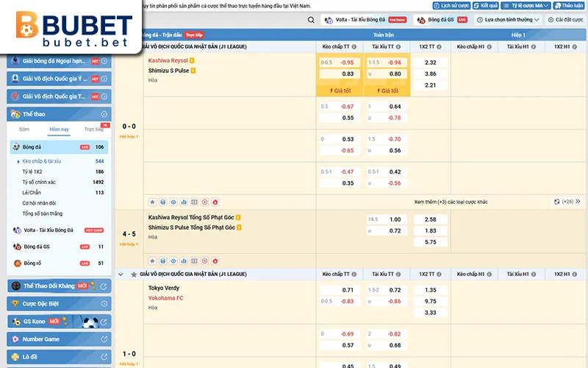Click fire hot icon in Kashiwa match row
This screenshot has height=368, width=588.
click(x=215, y=202)
